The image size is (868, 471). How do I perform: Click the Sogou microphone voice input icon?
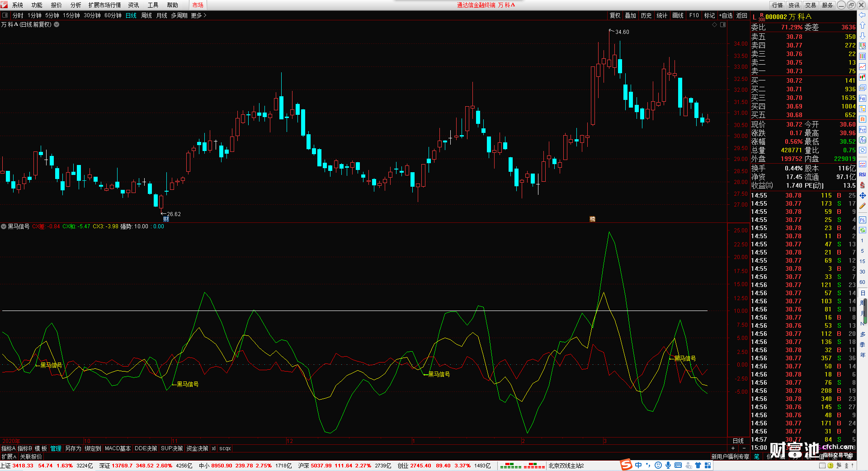tap(668, 465)
